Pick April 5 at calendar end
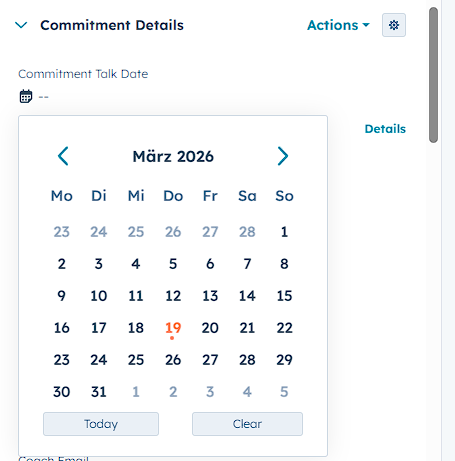This screenshot has height=461, width=455. coord(284,392)
